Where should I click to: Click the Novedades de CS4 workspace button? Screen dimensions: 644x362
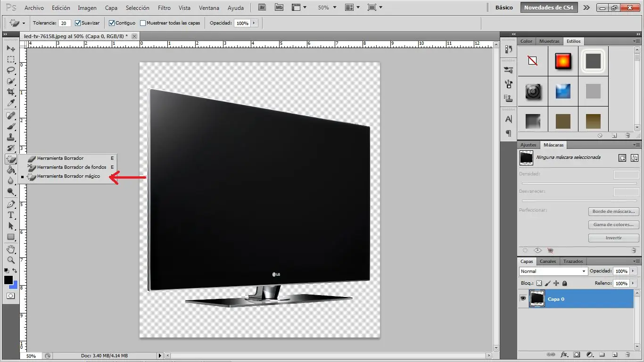549,8
